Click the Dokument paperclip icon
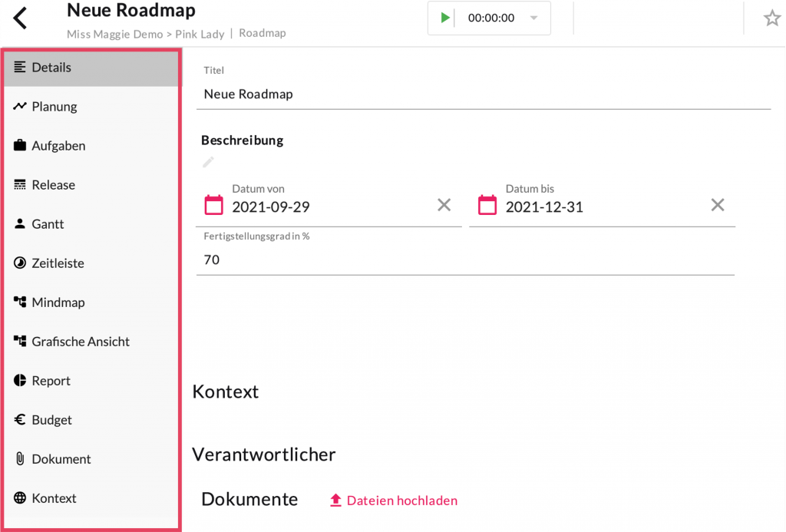 point(20,459)
